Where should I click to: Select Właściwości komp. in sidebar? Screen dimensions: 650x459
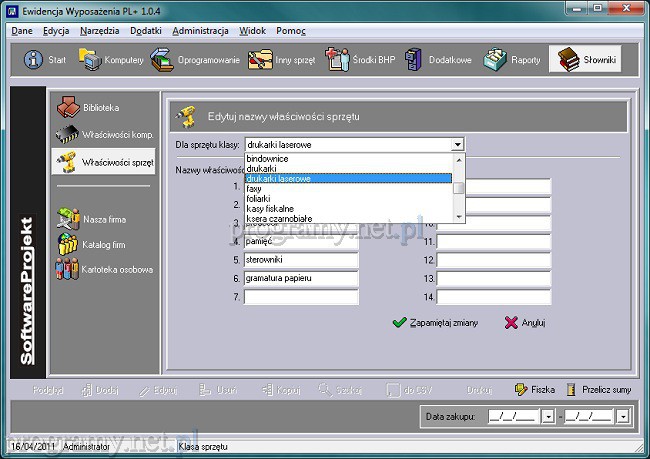pos(104,134)
